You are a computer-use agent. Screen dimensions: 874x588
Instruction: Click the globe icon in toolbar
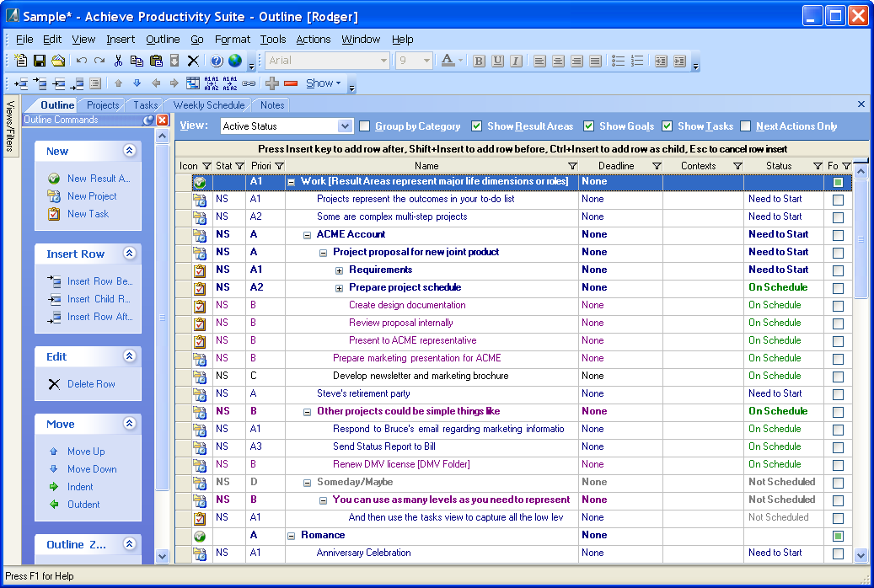coord(234,61)
